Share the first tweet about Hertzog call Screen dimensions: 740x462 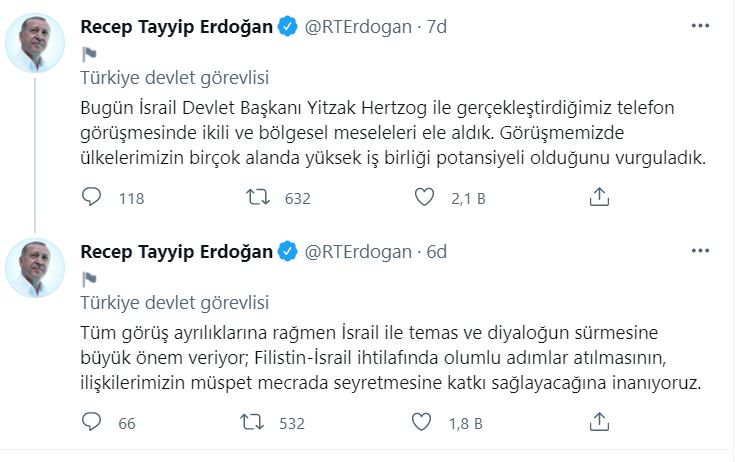(599, 198)
